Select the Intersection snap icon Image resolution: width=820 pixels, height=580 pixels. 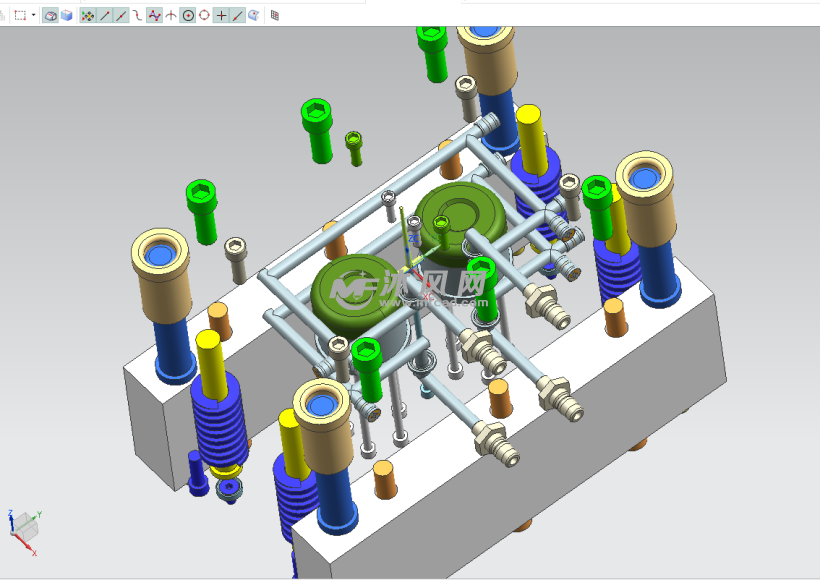point(171,15)
